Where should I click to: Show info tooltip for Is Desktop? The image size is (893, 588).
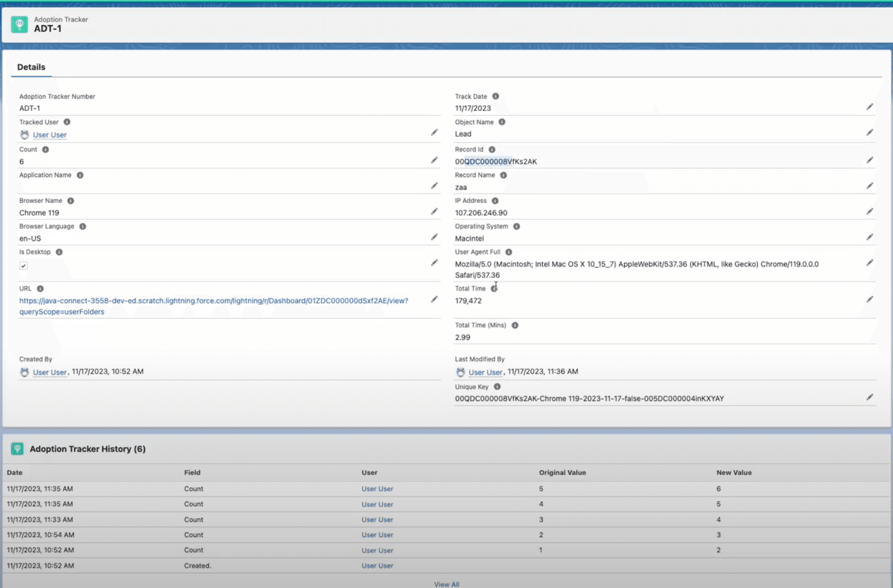[x=59, y=252]
